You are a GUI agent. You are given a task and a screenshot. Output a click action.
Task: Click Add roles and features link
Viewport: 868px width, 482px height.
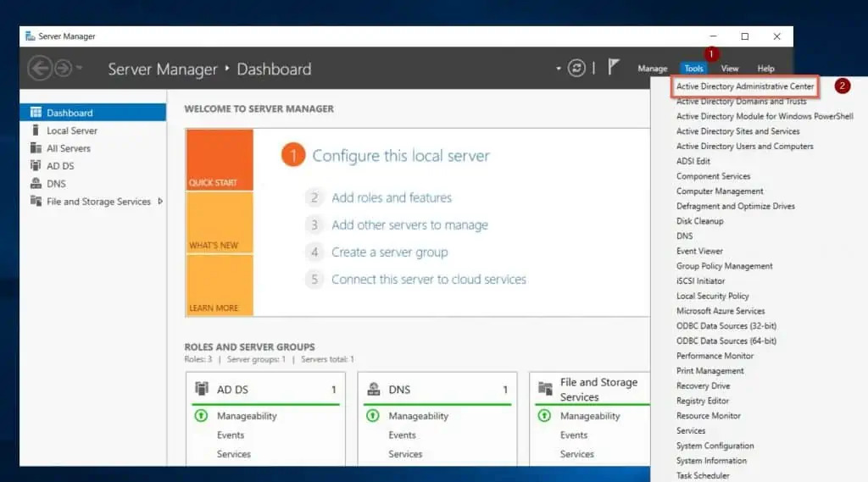click(392, 197)
